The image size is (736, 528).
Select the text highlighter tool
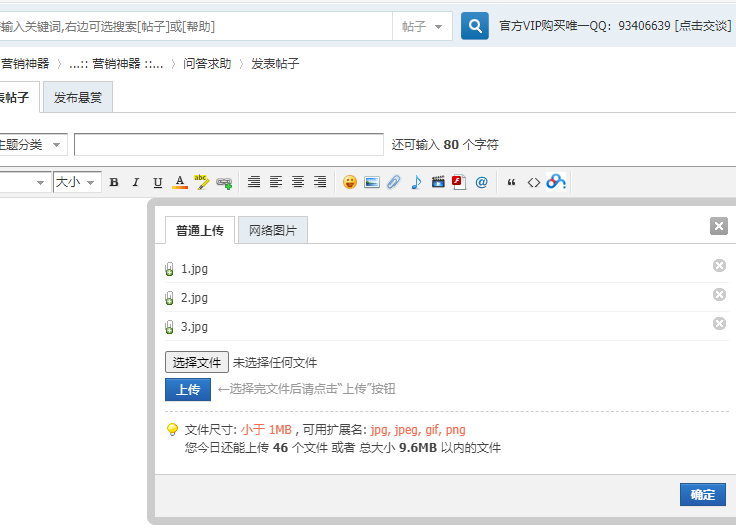click(202, 182)
